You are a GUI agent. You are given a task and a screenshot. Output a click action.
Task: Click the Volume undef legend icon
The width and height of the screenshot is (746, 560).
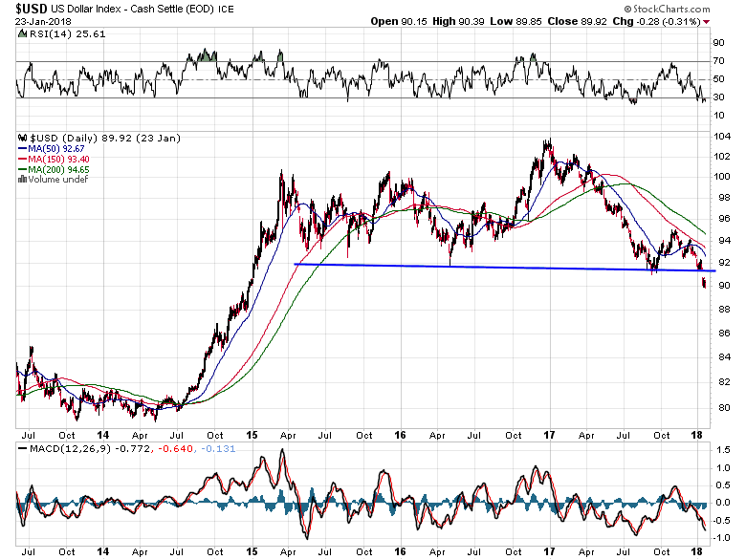point(22,180)
